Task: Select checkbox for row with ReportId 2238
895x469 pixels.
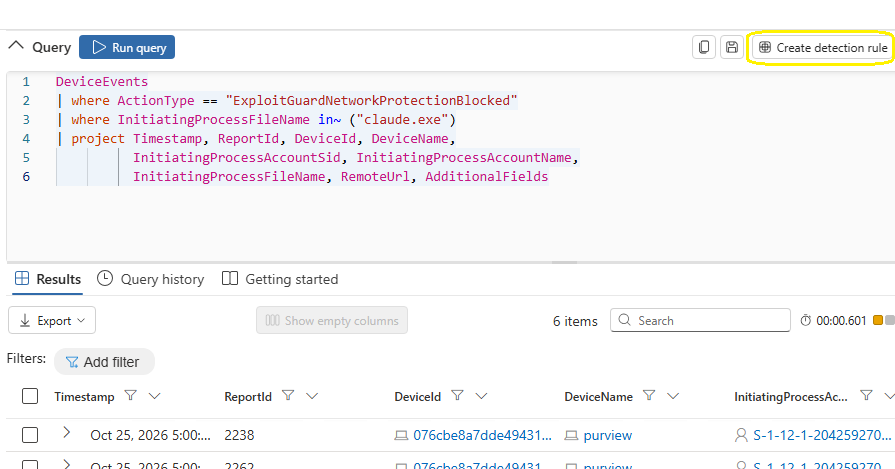Action: click(30, 435)
